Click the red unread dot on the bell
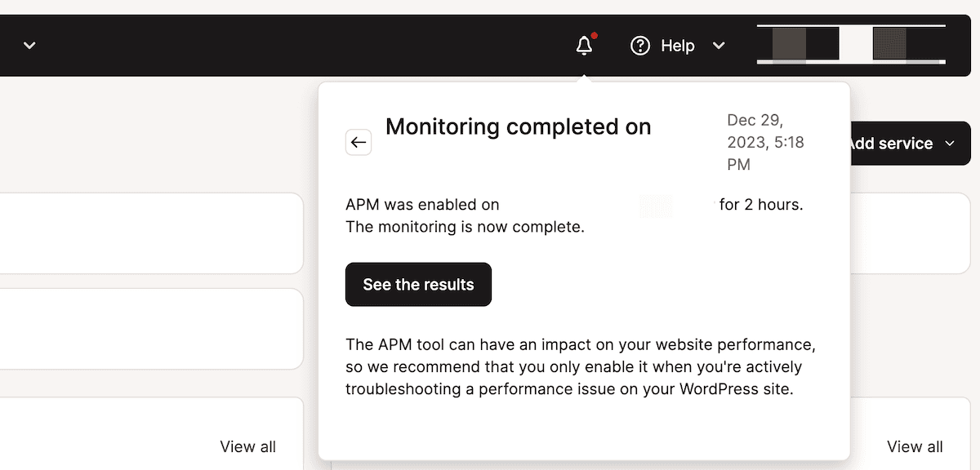This screenshot has width=980, height=470. pos(595,36)
